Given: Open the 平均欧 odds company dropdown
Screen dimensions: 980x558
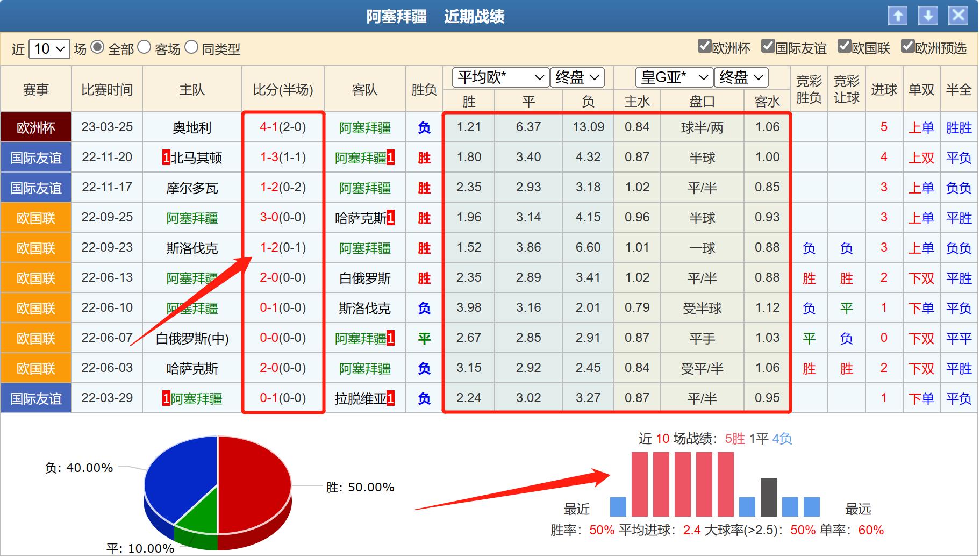Looking at the screenshot, I should coord(501,78).
